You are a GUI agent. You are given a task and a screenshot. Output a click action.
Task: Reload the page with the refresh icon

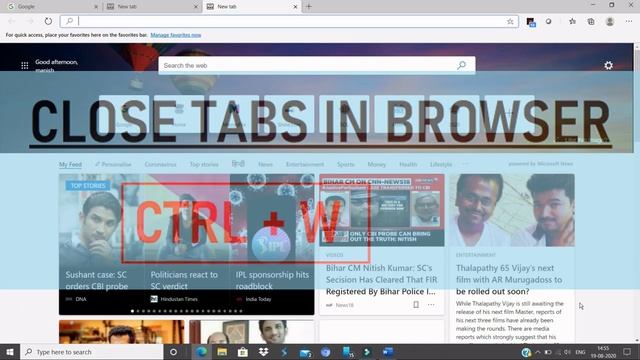pos(48,21)
